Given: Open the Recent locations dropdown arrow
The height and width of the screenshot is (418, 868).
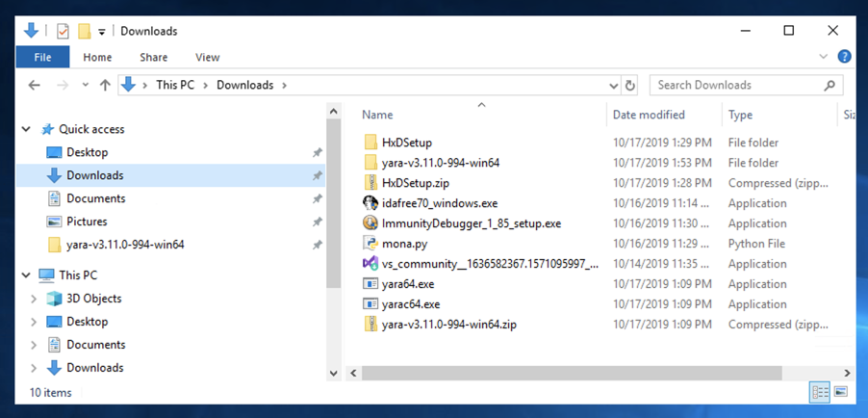Looking at the screenshot, I should [x=86, y=85].
